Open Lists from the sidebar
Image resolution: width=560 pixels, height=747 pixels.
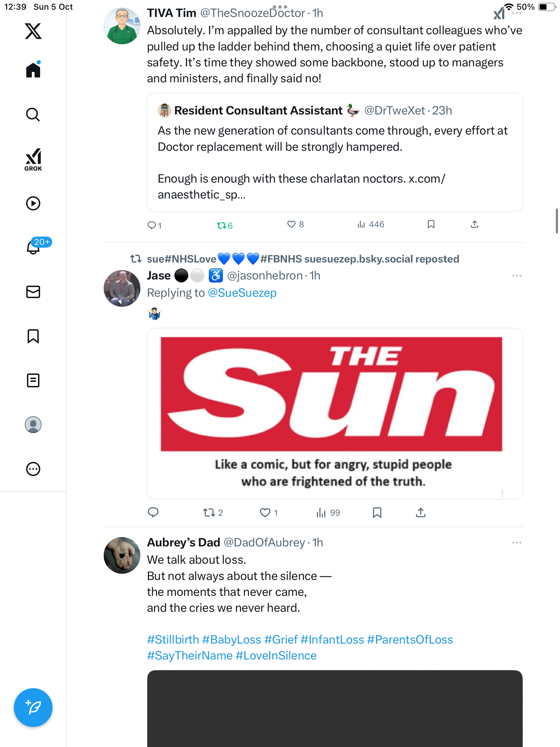(x=33, y=380)
